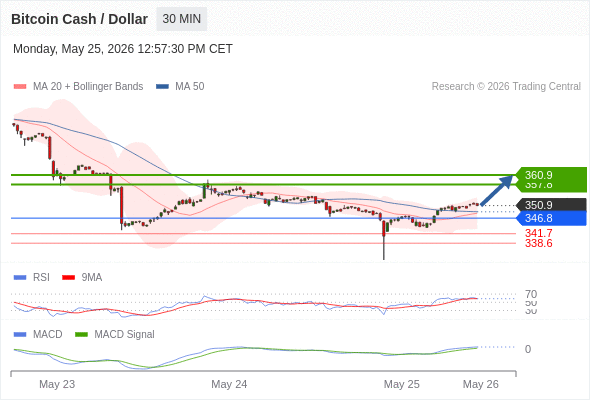This screenshot has height=400, width=590.
Task: Click the green MACD Signal legend swatch
Action: 81,335
